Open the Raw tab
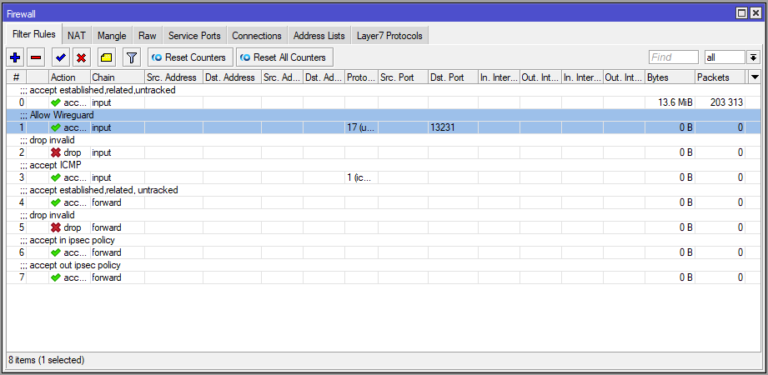The image size is (768, 375). coord(147,36)
